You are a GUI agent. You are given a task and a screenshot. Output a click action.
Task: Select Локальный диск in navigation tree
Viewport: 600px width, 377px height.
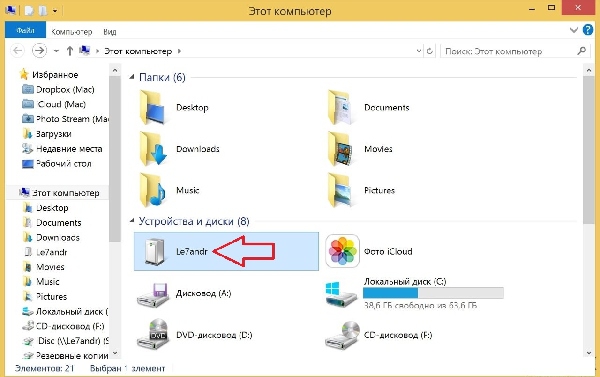point(65,312)
